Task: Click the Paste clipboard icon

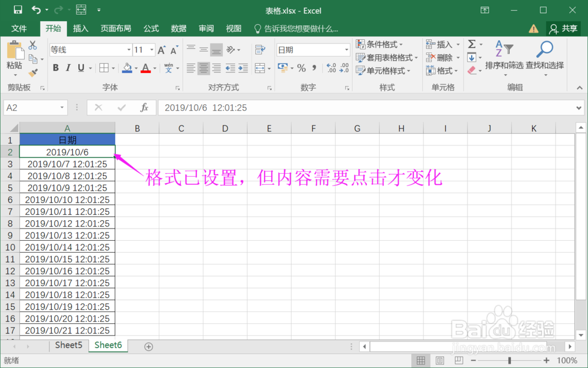Action: [x=15, y=51]
